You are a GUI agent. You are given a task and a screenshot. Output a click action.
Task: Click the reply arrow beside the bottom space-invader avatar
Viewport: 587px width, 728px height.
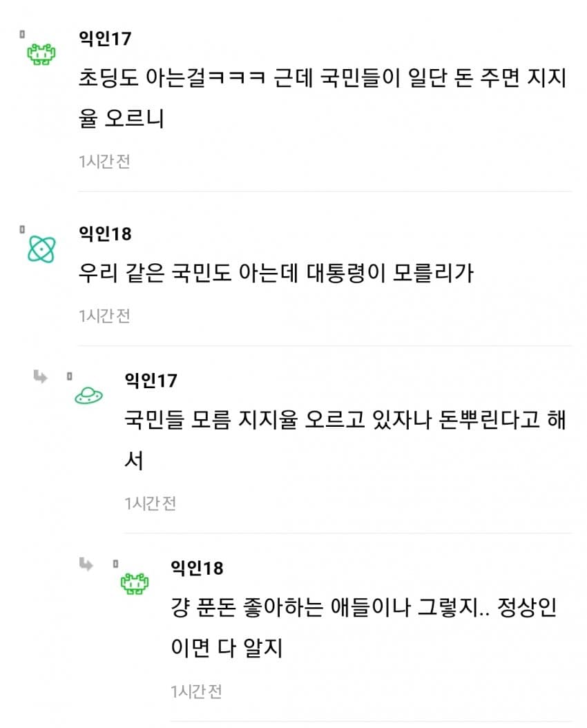[x=86, y=564]
